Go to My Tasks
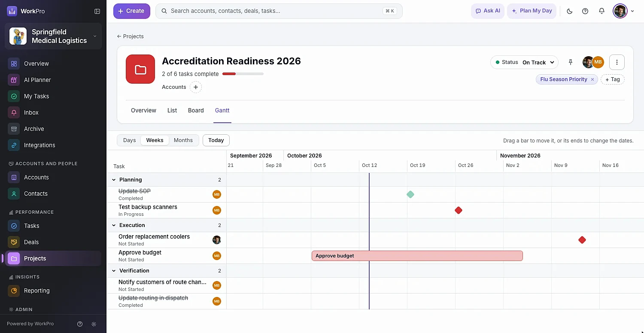 pyautogui.click(x=53, y=96)
